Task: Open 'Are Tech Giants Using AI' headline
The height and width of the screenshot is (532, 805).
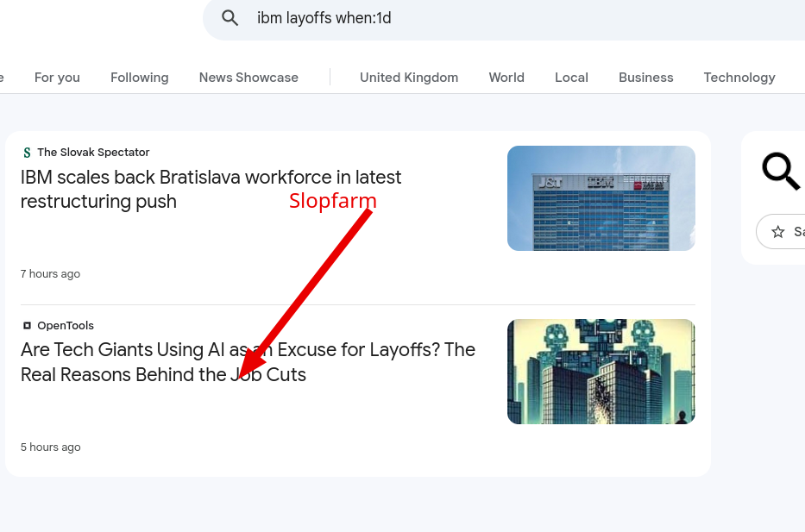Action: pos(248,362)
